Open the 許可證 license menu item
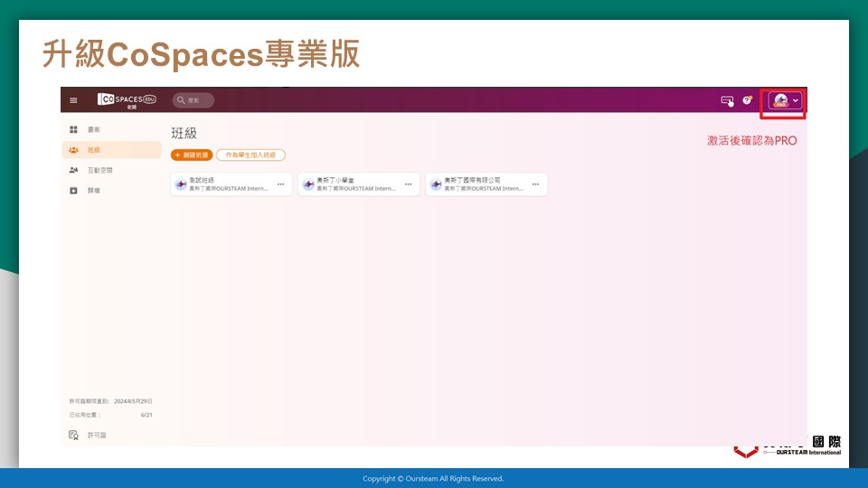 tap(97, 436)
